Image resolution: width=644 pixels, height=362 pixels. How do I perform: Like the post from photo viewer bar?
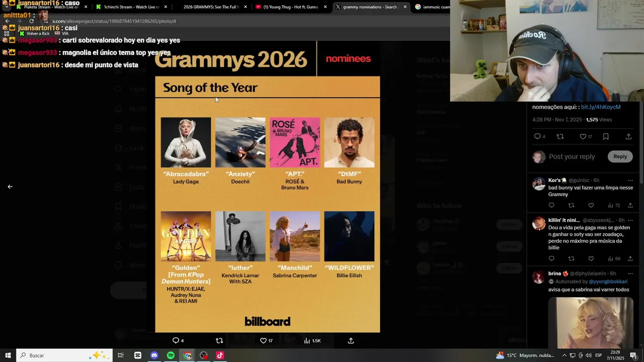tap(266, 341)
